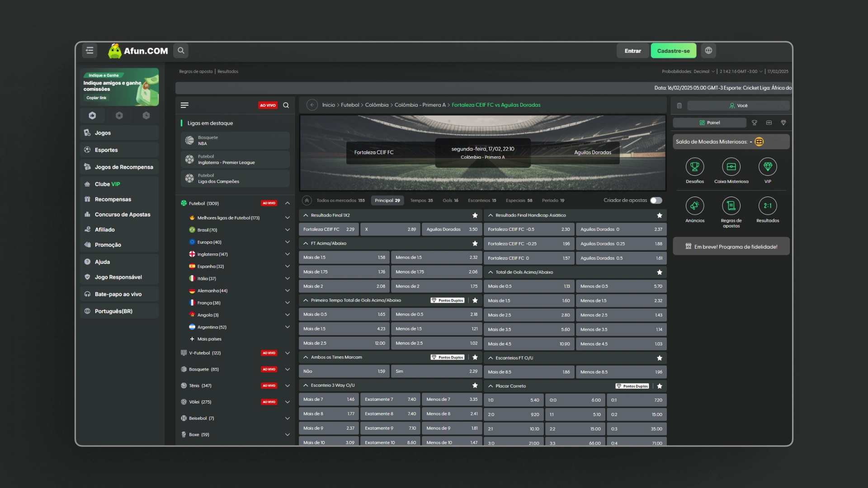Open the Regras de aposta link

tap(196, 71)
